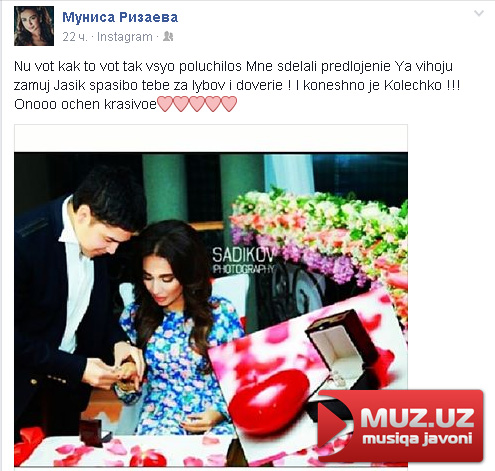The image size is (495, 471).
Task: Click the profile avatar next to the name
Action: point(34,26)
